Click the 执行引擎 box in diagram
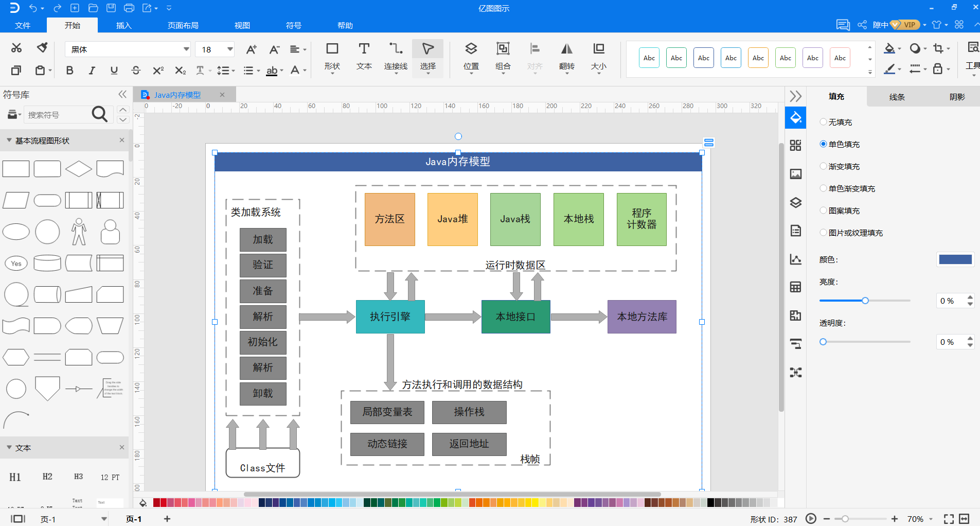The width and height of the screenshot is (980, 526). pyautogui.click(x=390, y=317)
